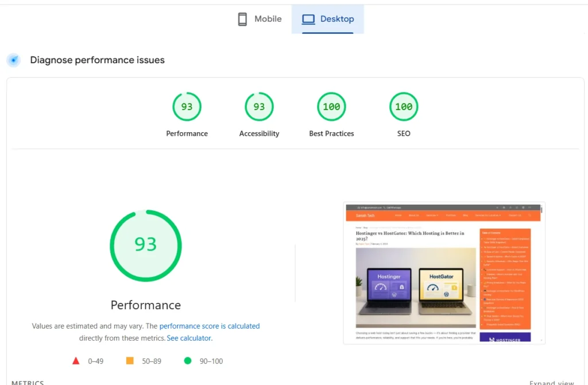Open 'performance score is calculated' link
Screen dimensions: 588x385
coord(210,326)
